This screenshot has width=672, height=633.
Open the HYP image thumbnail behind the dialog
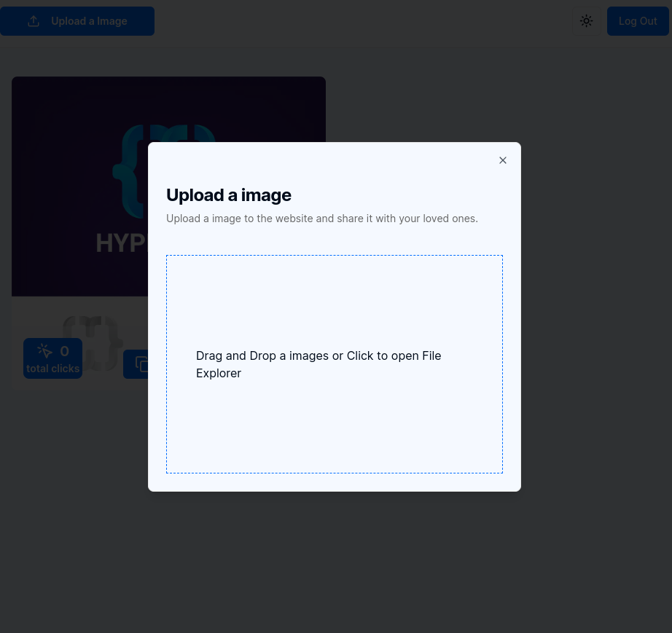coord(79,186)
